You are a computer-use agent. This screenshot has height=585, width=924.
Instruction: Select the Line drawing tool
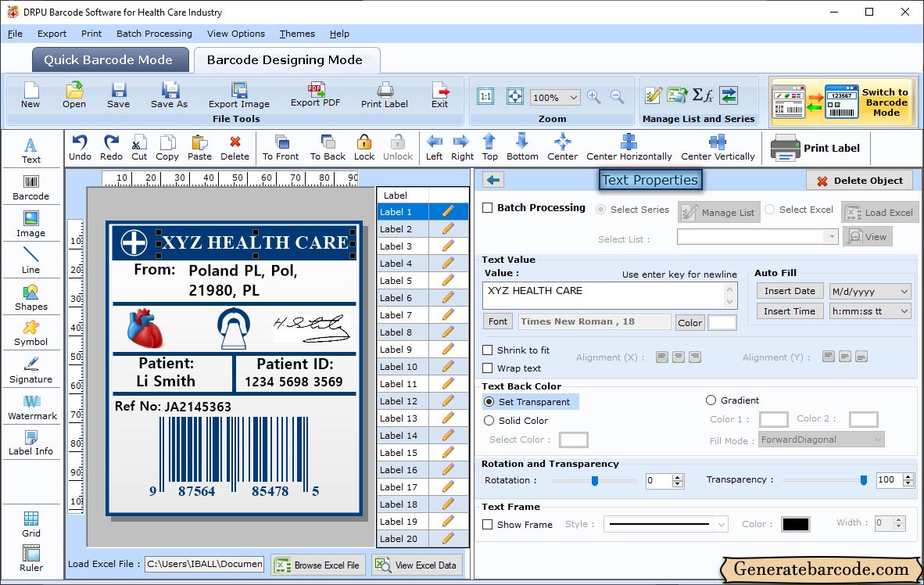[x=30, y=260]
